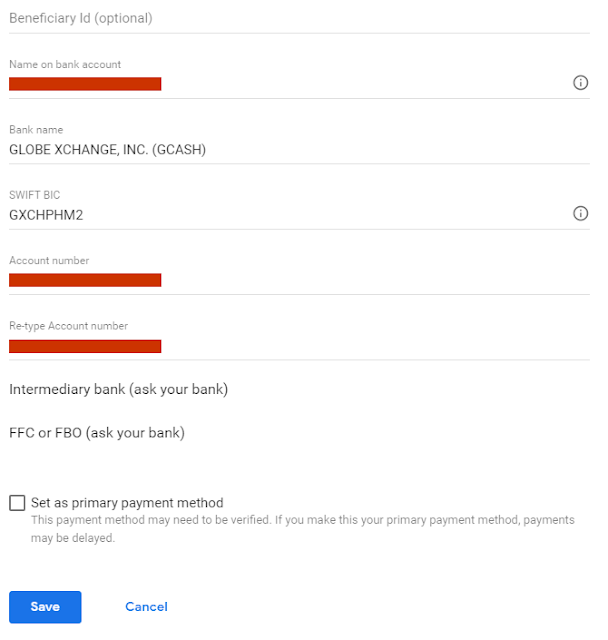The height and width of the screenshot is (640, 608).
Task: Focus the Beneficiary Id (optional) field
Action: [x=300, y=18]
